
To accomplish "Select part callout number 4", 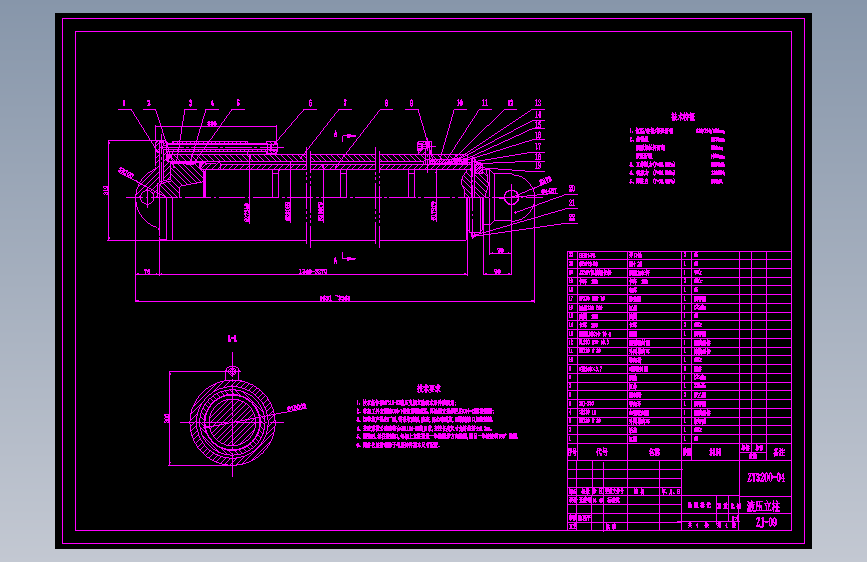I will coord(212,103).
